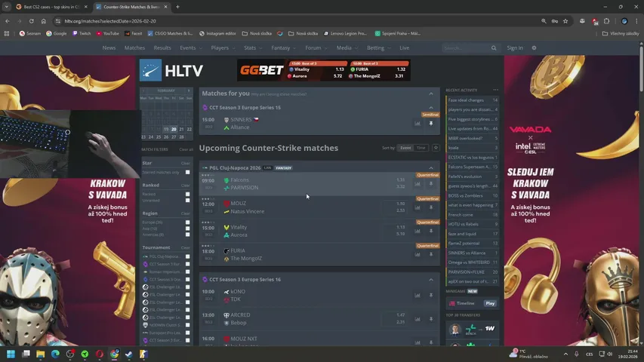Open Recent Activity three-dot options

[x=496, y=90]
